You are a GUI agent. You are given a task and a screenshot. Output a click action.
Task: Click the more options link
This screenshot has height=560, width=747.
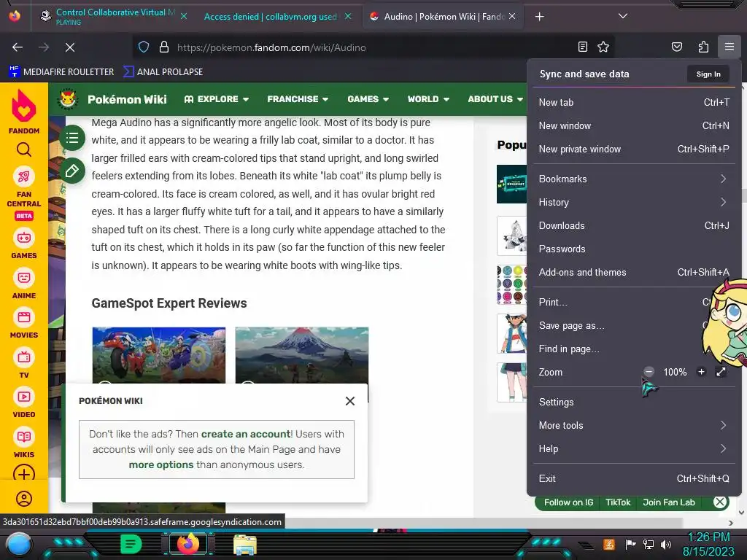pos(161,464)
